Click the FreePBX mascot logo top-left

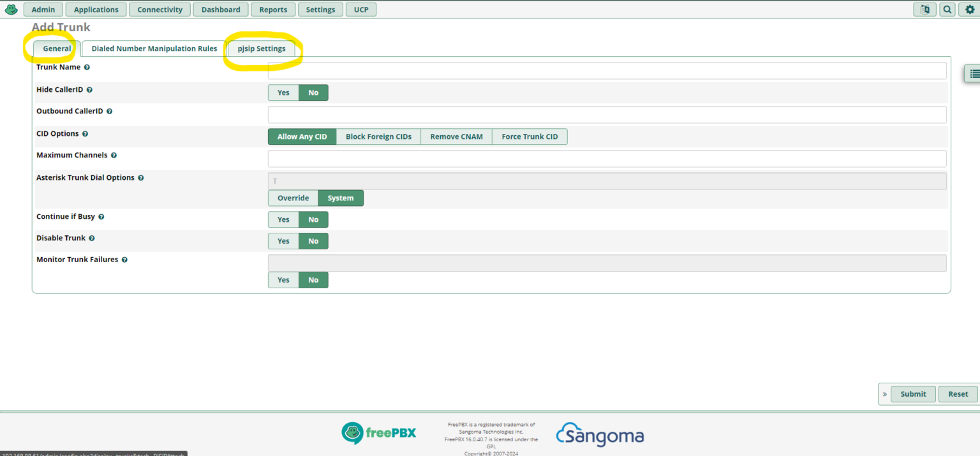(10, 9)
